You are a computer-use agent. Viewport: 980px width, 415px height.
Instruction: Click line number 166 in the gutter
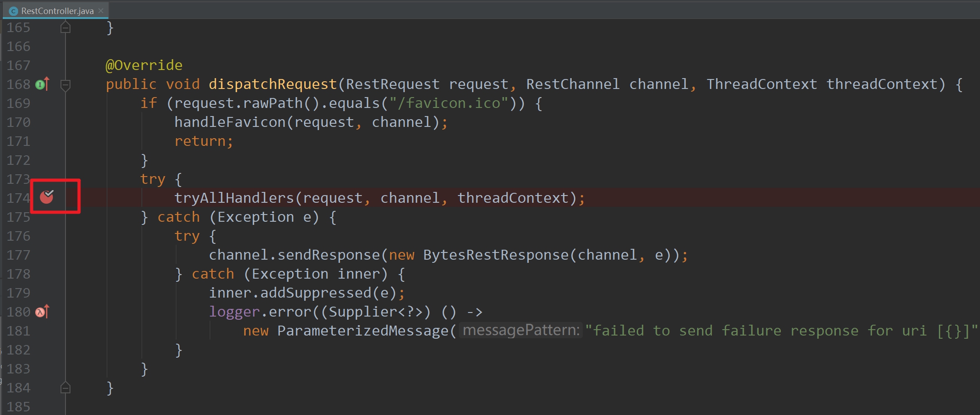[19, 47]
